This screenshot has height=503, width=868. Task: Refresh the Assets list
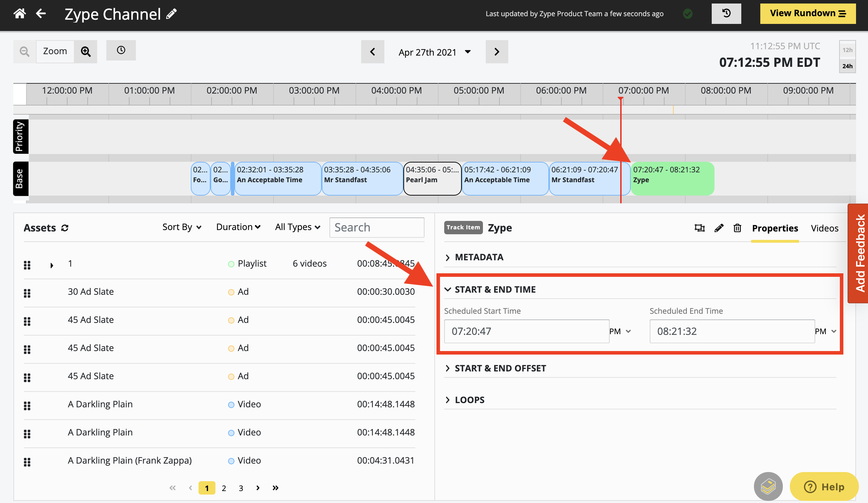point(65,228)
